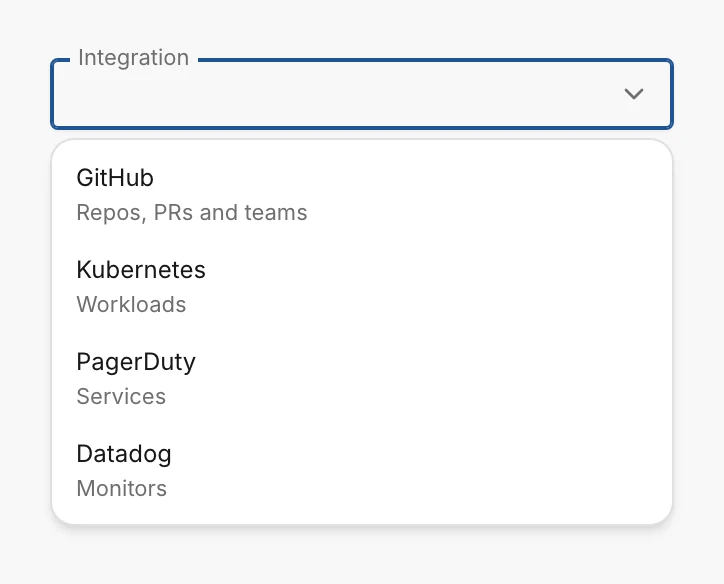
Task: Collapse the Integration dropdown chevron
Action: click(x=634, y=94)
